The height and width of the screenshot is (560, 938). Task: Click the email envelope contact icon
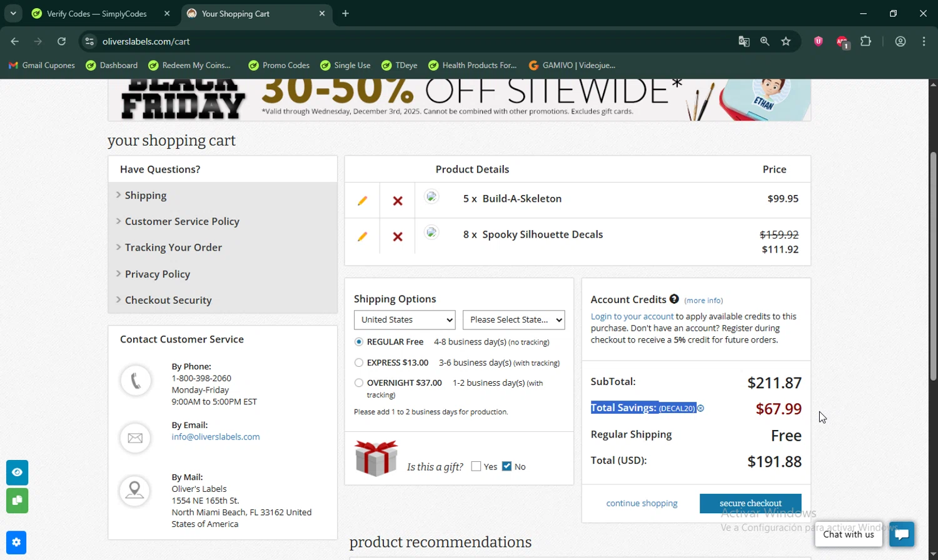pos(136,438)
